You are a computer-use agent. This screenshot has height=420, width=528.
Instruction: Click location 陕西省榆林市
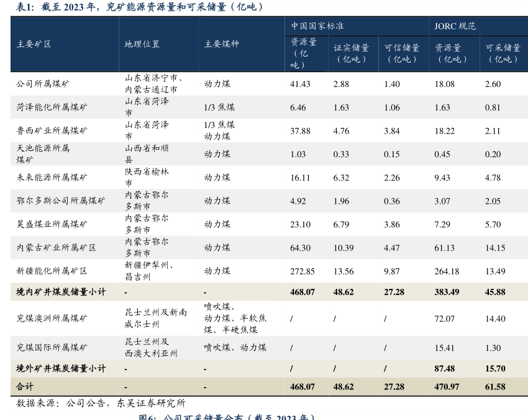coord(147,177)
